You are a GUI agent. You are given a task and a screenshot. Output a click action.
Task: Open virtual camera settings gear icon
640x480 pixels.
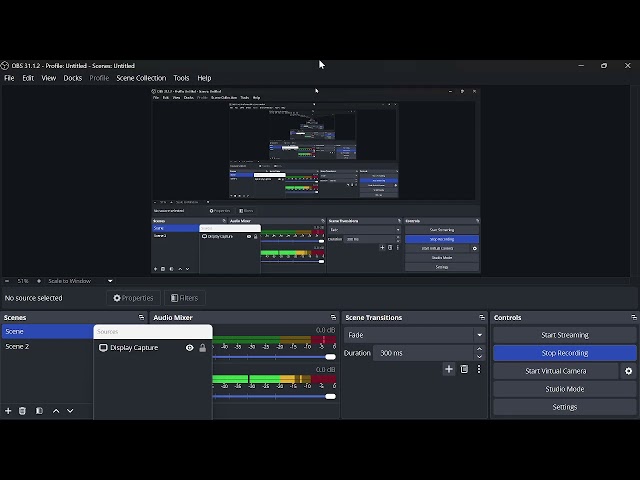[x=628, y=371]
